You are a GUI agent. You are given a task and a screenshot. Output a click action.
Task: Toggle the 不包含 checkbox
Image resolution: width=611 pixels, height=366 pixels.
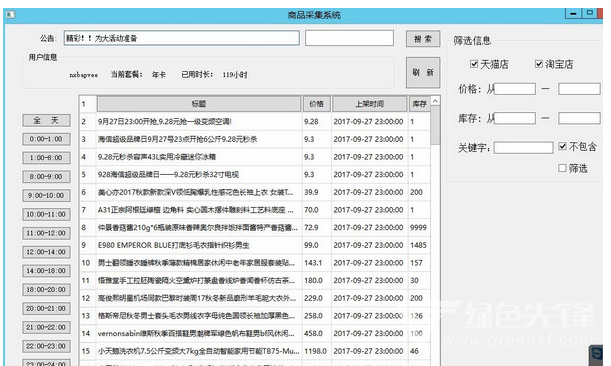pyautogui.click(x=562, y=146)
